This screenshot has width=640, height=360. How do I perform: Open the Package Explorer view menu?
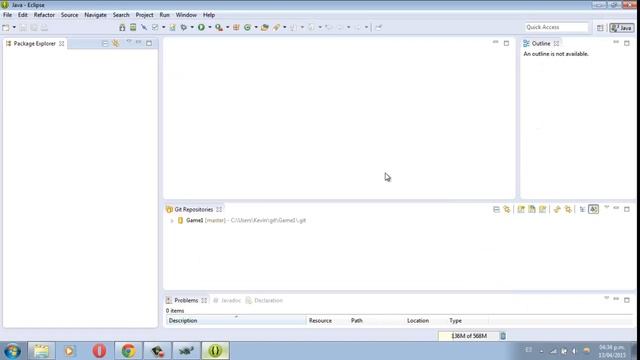[129, 42]
